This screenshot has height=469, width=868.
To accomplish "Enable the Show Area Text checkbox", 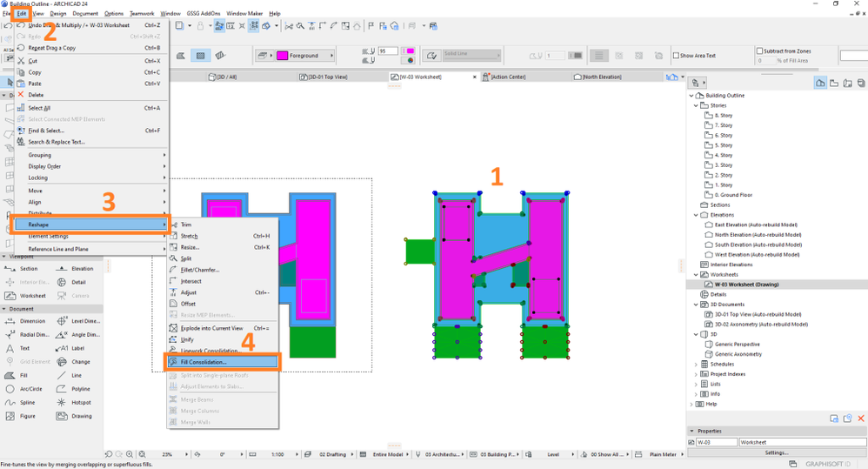I will coord(678,56).
